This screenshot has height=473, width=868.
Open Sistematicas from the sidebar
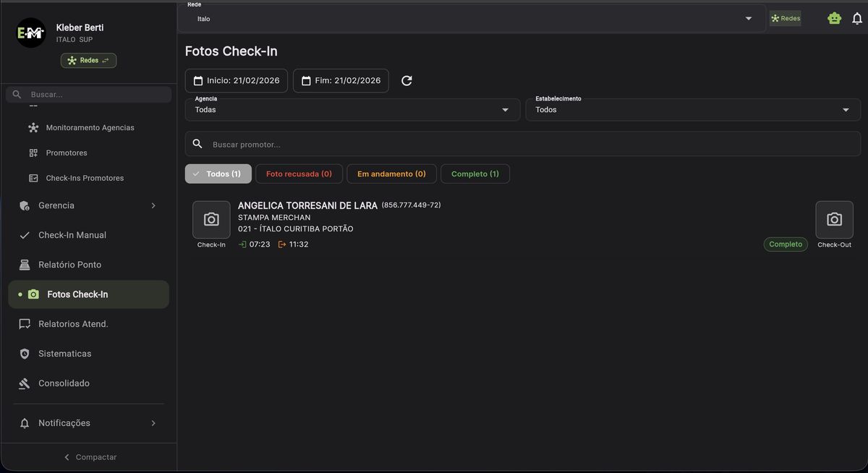tap(64, 354)
